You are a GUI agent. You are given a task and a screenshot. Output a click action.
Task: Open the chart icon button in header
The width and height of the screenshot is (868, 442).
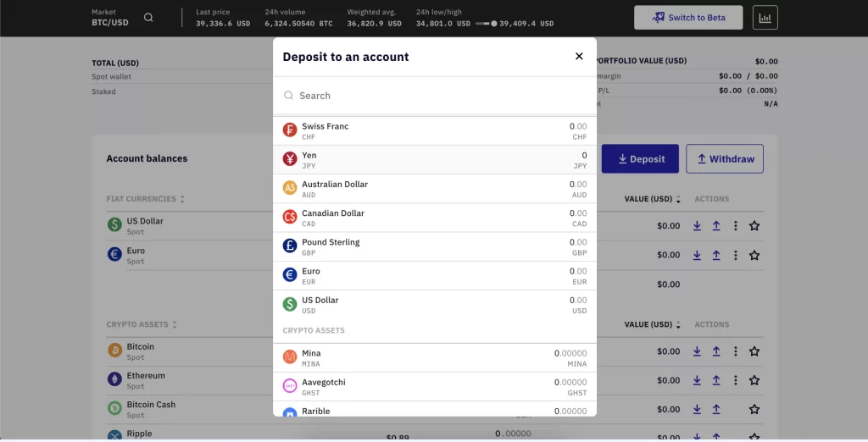[765, 18]
